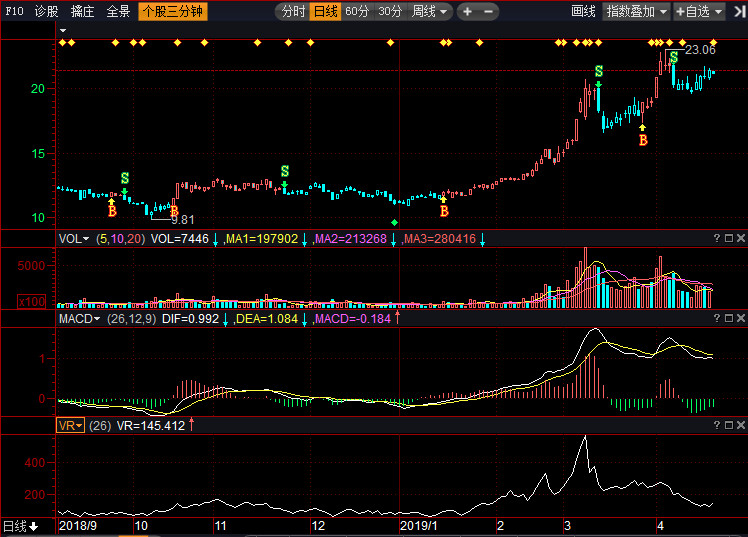Click the zoom in plus button

click(467, 12)
